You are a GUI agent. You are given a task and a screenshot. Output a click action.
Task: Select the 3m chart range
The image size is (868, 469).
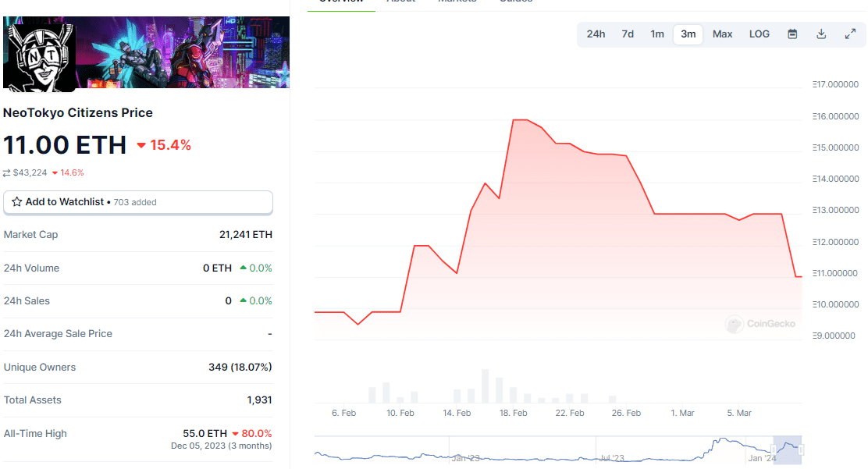pyautogui.click(x=688, y=34)
